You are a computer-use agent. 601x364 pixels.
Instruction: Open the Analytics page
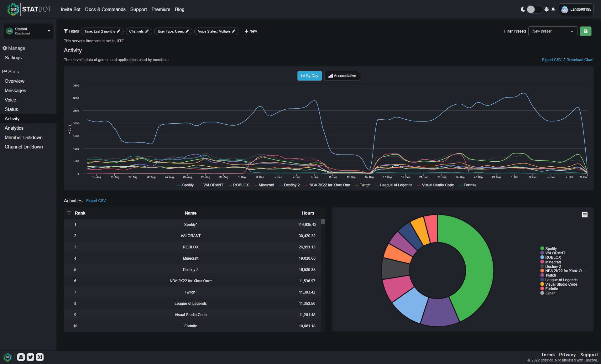pyautogui.click(x=14, y=128)
